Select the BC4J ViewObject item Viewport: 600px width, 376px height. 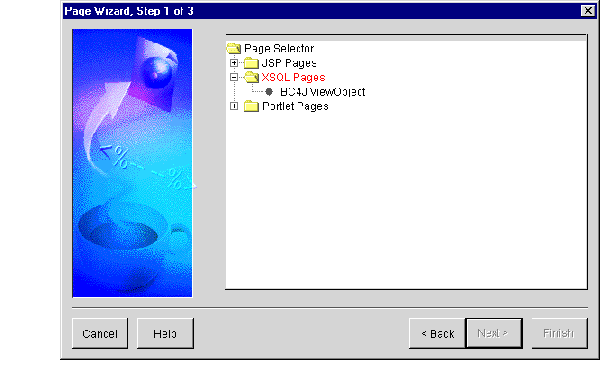tap(323, 92)
